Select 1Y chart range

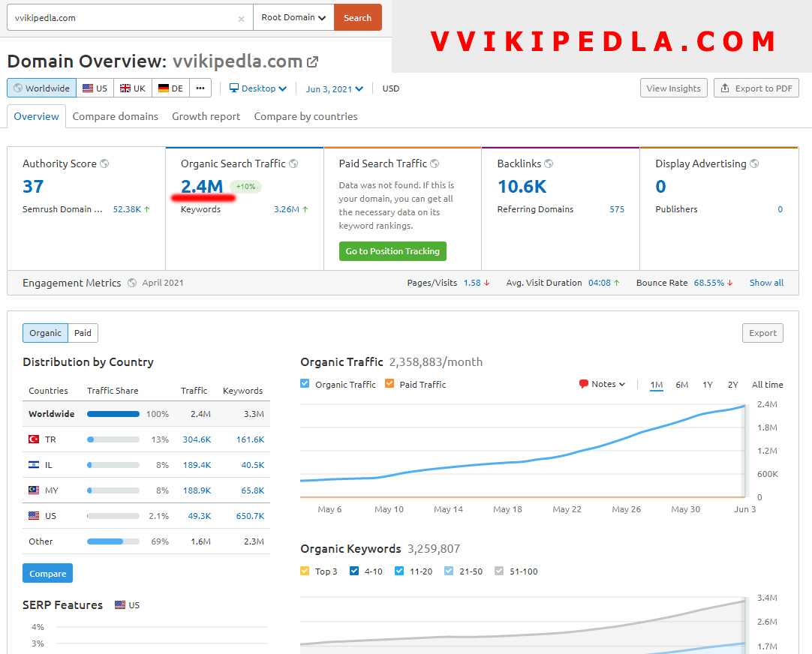(x=708, y=385)
